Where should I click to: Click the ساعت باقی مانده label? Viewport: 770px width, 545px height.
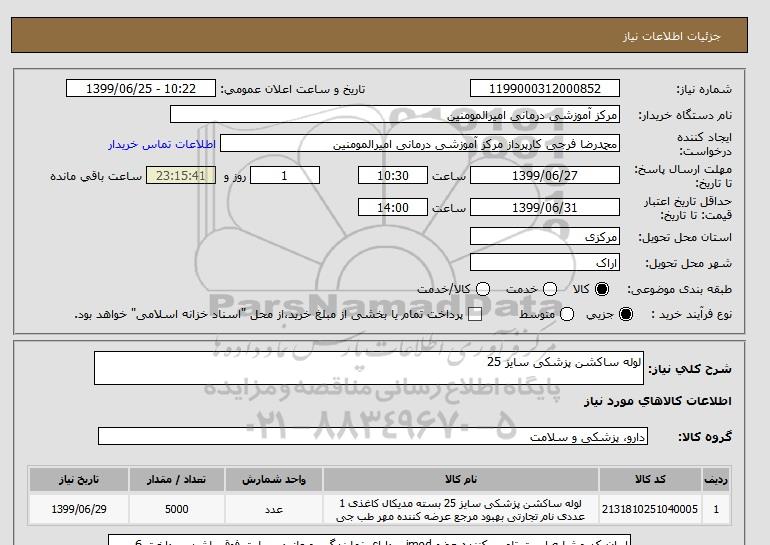(96, 176)
